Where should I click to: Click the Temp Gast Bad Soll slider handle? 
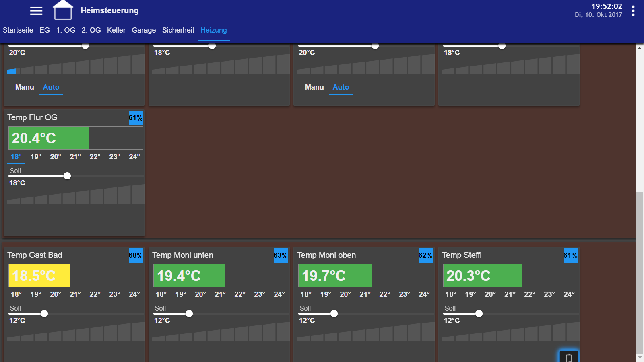pos(44,313)
